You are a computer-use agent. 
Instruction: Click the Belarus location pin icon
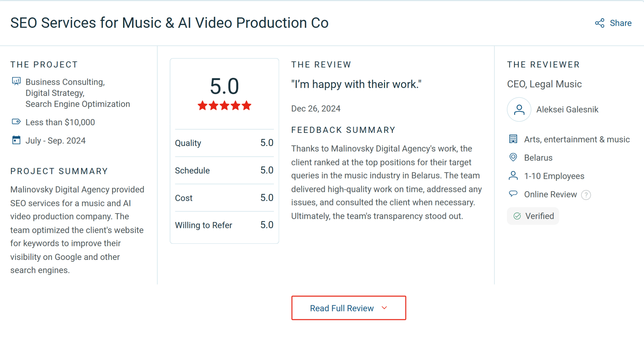[x=513, y=157]
